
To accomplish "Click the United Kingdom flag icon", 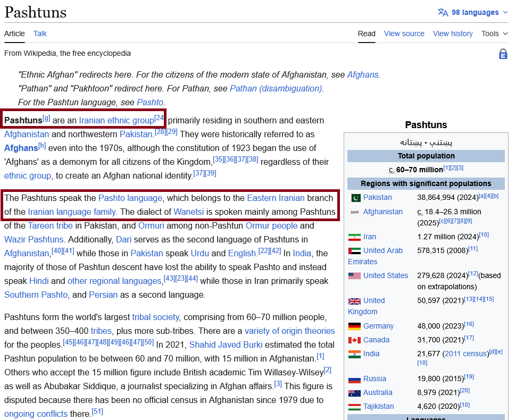I will coord(355,301).
